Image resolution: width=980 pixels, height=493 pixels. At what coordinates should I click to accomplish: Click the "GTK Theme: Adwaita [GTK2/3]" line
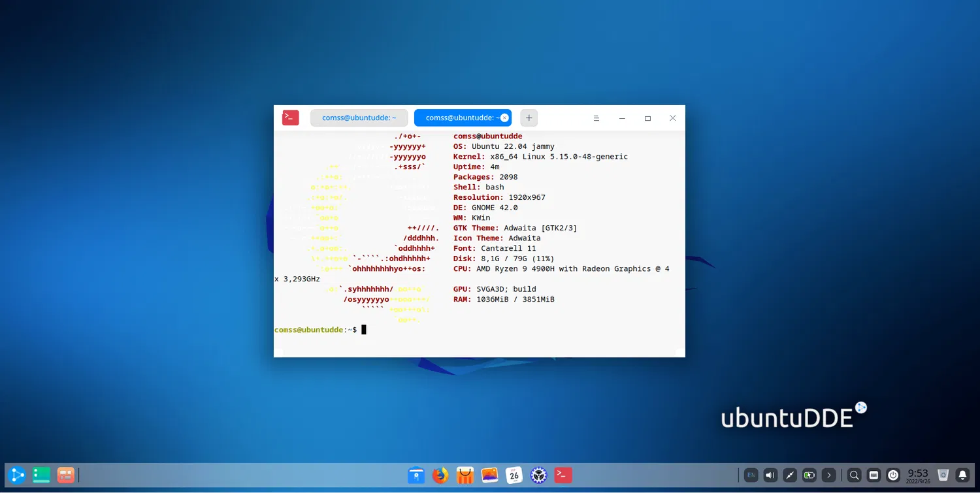pyautogui.click(x=515, y=228)
